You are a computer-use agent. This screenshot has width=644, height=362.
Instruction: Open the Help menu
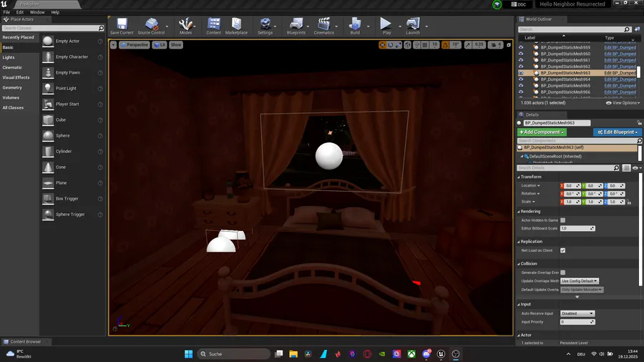55,12
